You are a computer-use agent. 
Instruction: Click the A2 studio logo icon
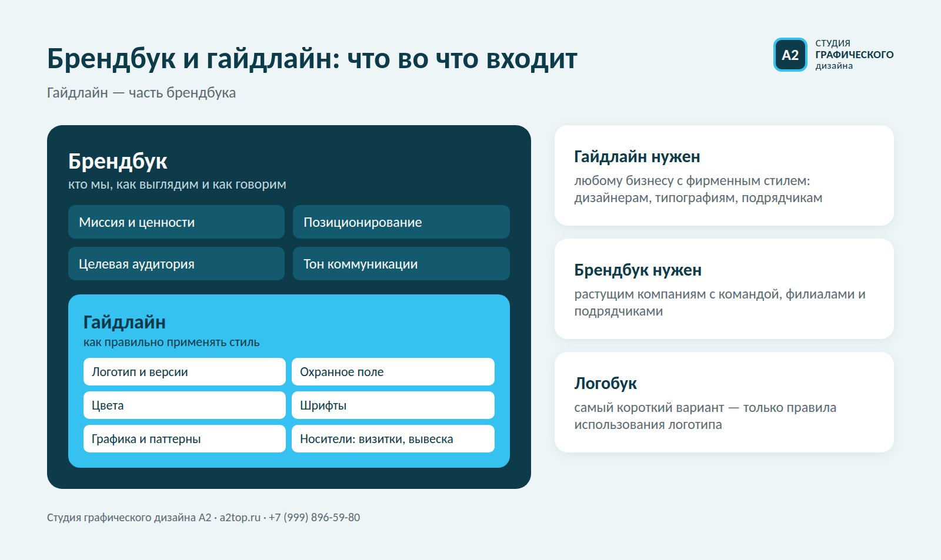pyautogui.click(x=790, y=55)
